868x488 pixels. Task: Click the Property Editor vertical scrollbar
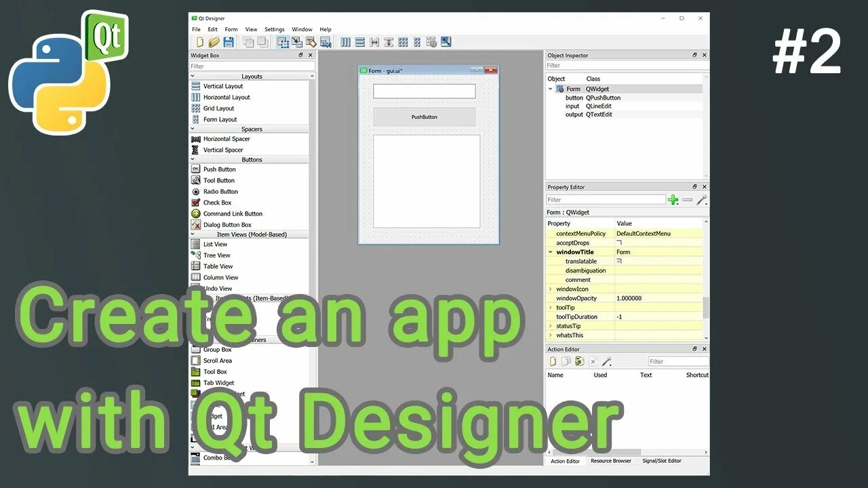coord(706,307)
